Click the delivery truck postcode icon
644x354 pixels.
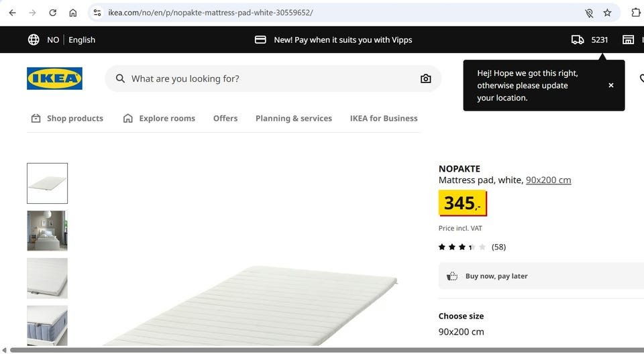(x=578, y=40)
